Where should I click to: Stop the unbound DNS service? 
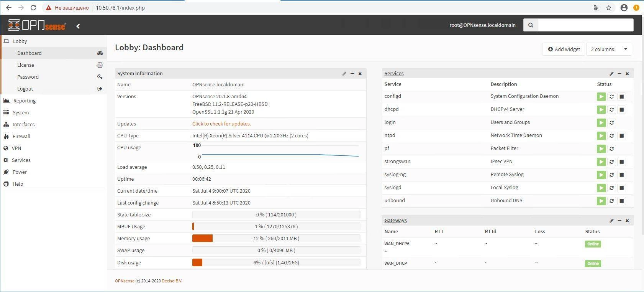(x=622, y=201)
